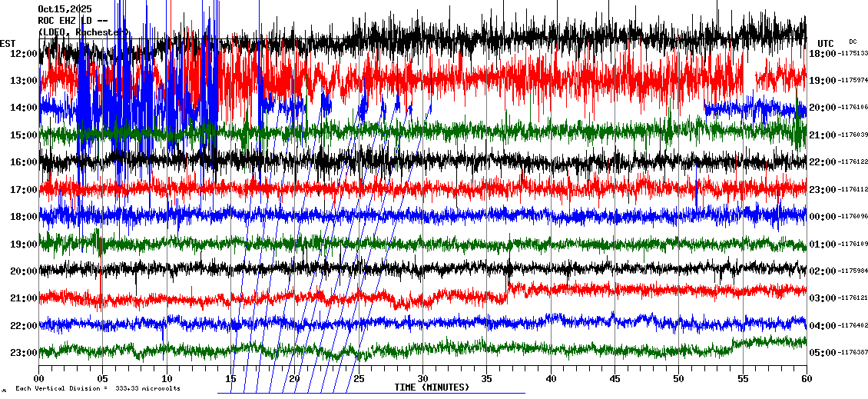
Task: Click the 40 minute tick label
Action: pos(551,378)
